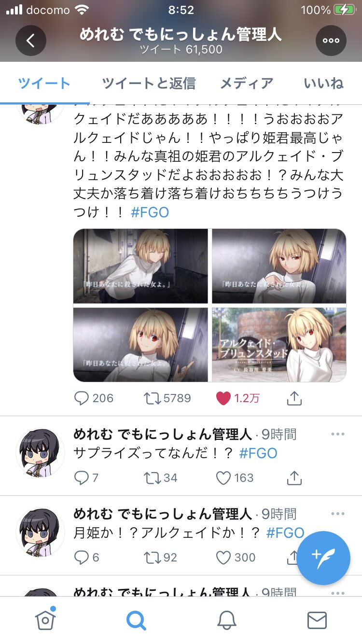The width and height of the screenshot is (362, 644).
Task: Reply to the tweet with 206 replies
Action: pyautogui.click(x=81, y=398)
